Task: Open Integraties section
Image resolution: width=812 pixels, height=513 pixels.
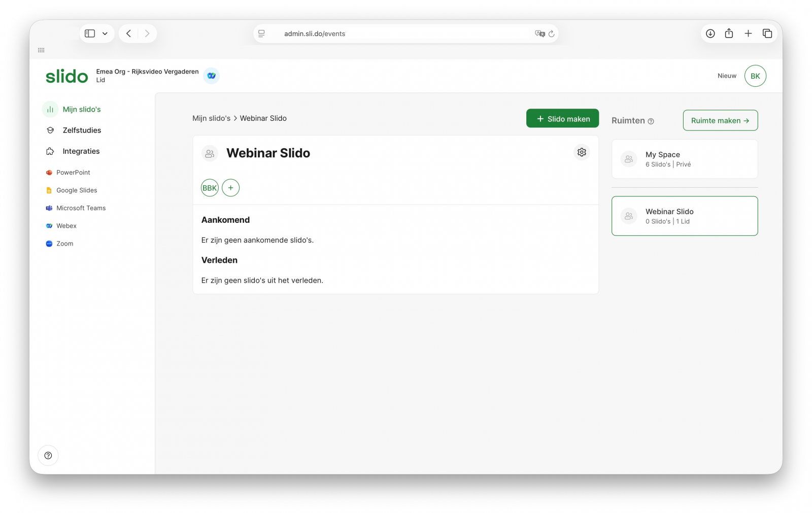Action: tap(81, 151)
